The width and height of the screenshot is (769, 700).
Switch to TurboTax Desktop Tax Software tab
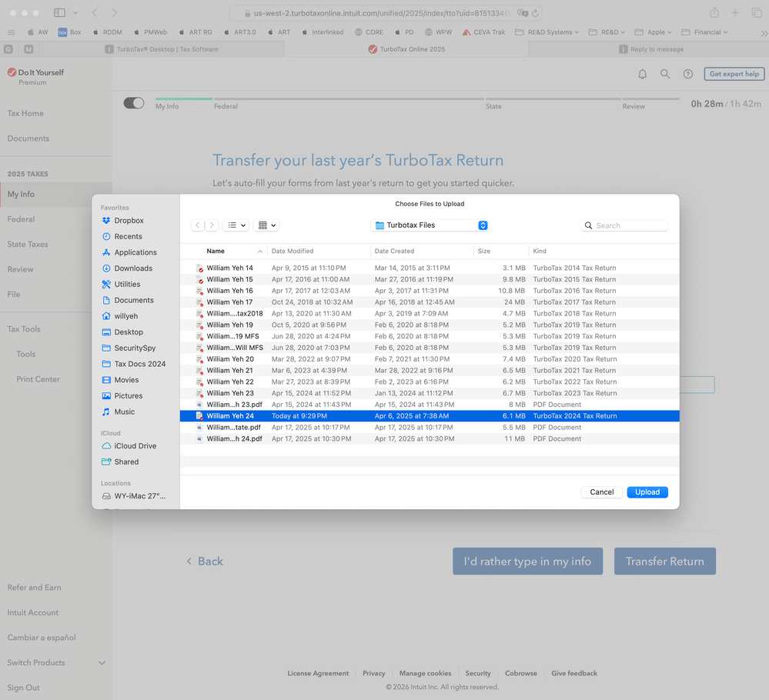click(161, 49)
